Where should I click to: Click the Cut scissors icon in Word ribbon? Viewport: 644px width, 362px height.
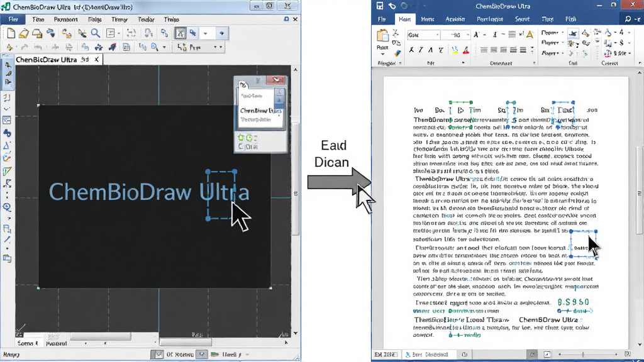pyautogui.click(x=396, y=33)
